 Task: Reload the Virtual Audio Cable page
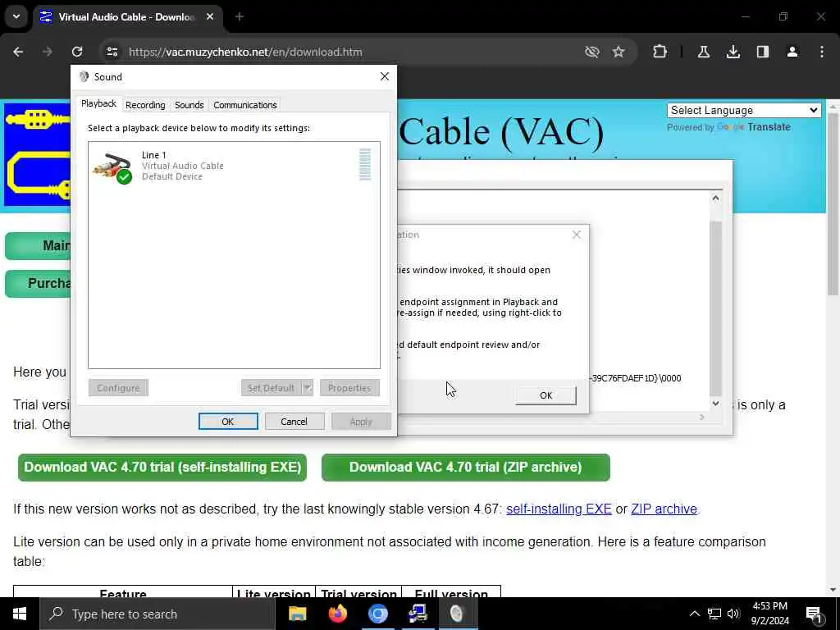click(x=77, y=52)
